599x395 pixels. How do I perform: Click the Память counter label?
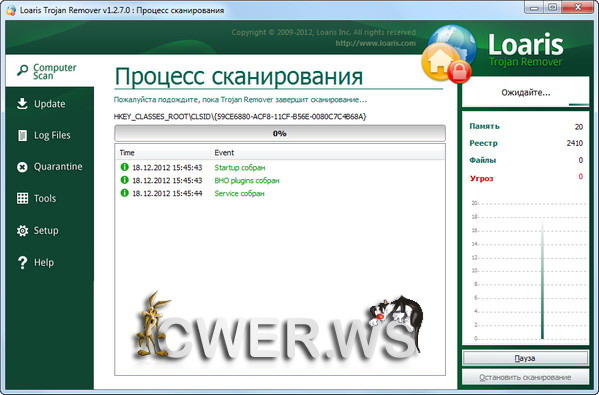click(x=484, y=126)
